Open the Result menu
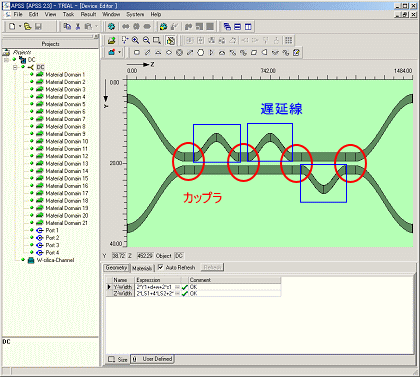This screenshot has height=377, width=420. click(x=88, y=14)
